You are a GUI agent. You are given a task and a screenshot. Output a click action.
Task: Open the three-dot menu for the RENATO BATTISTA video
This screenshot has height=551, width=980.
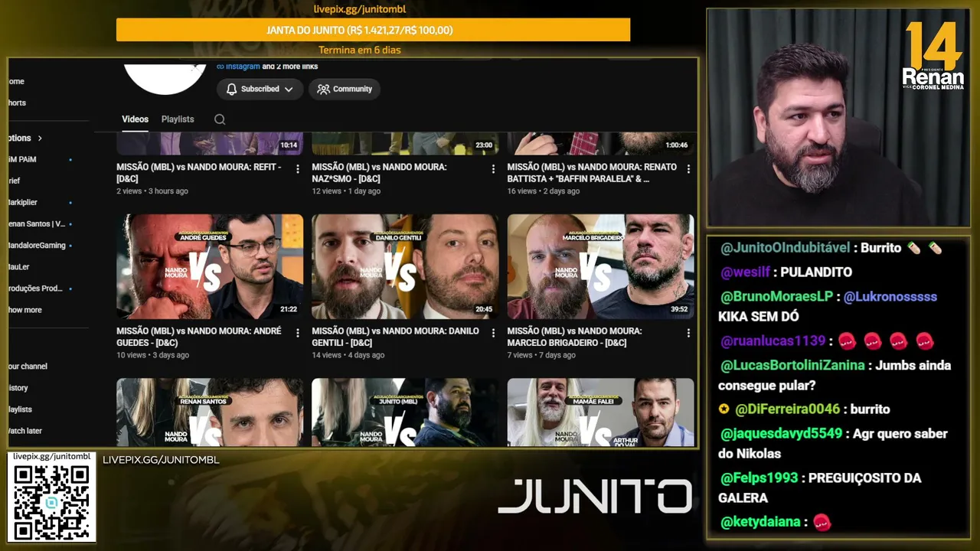[688, 169]
